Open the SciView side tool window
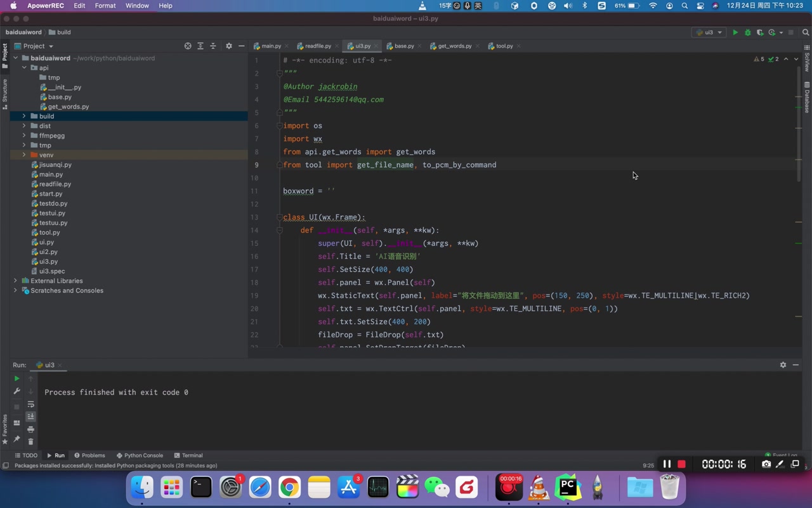The width and height of the screenshot is (812, 508). point(807,58)
